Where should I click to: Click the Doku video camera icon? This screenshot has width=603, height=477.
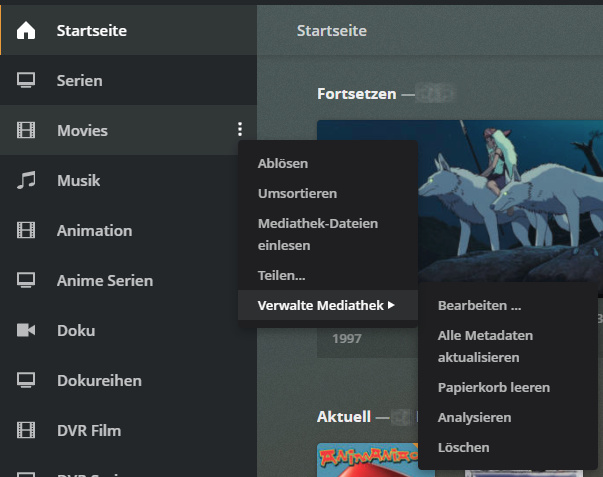tap(26, 330)
